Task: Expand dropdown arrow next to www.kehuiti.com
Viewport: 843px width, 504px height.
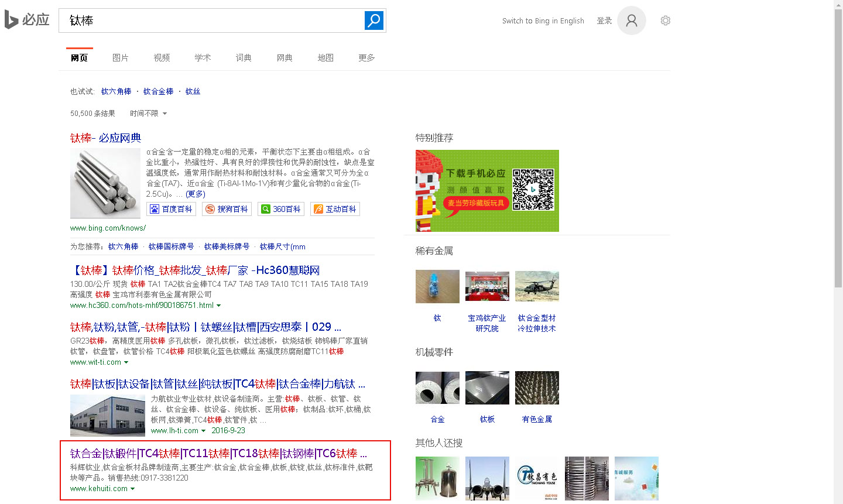Action: tap(132, 489)
